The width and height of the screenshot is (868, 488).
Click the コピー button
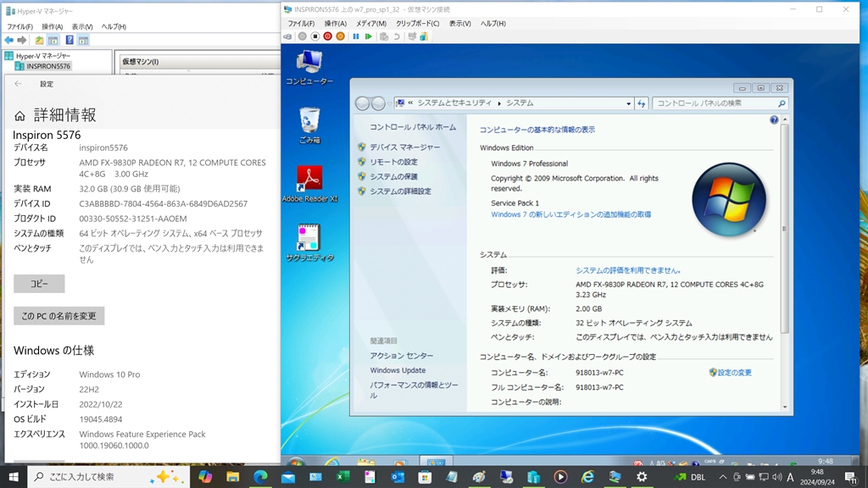39,284
